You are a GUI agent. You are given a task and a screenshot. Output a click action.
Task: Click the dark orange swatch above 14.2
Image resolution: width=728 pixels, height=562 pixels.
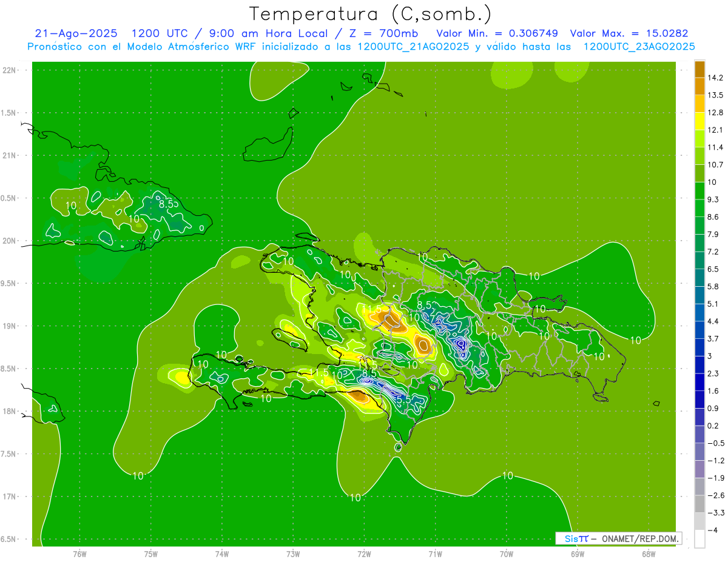699,69
